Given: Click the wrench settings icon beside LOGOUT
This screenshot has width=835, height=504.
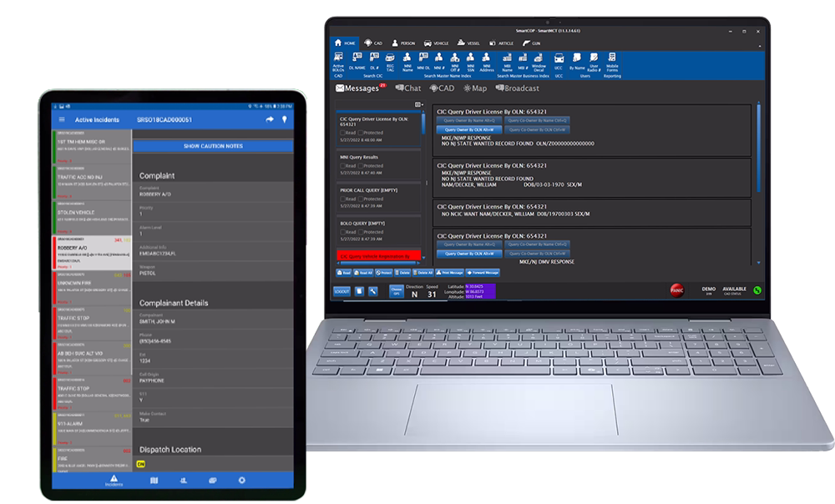Looking at the screenshot, I should [372, 291].
